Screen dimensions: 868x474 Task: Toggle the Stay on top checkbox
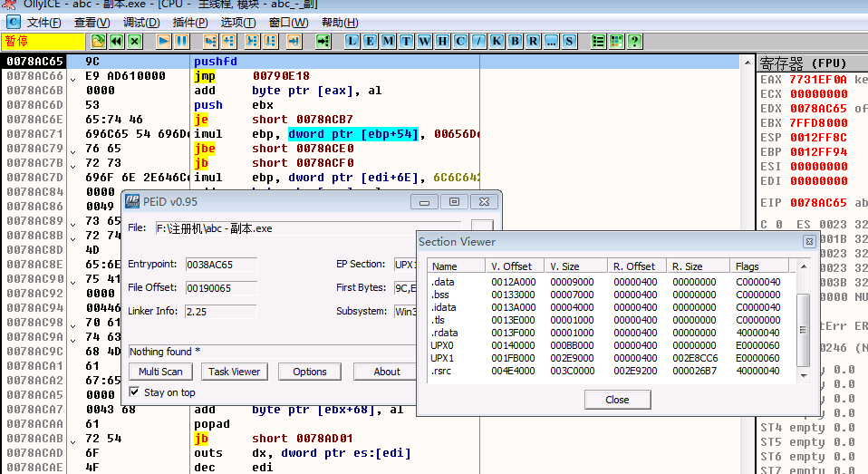point(134,392)
